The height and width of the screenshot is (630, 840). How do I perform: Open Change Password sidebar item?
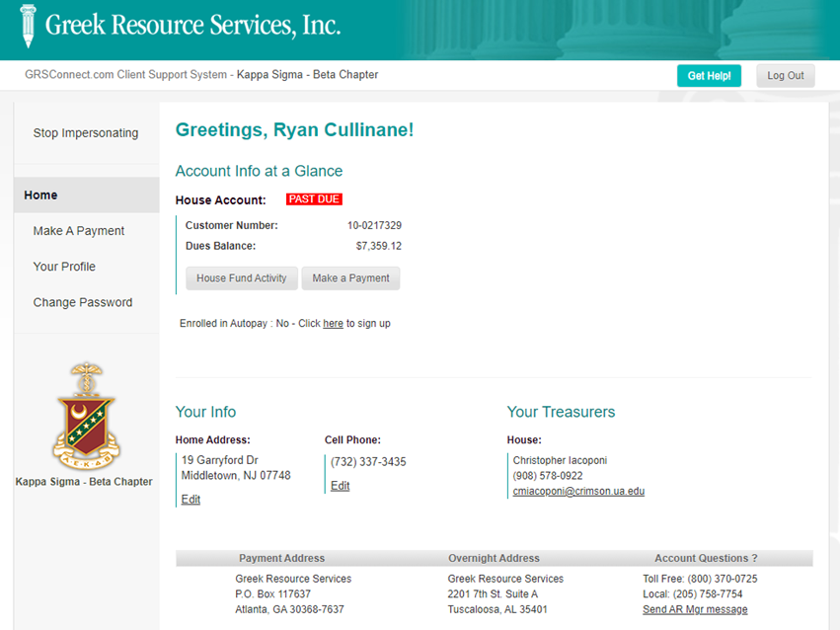(83, 302)
